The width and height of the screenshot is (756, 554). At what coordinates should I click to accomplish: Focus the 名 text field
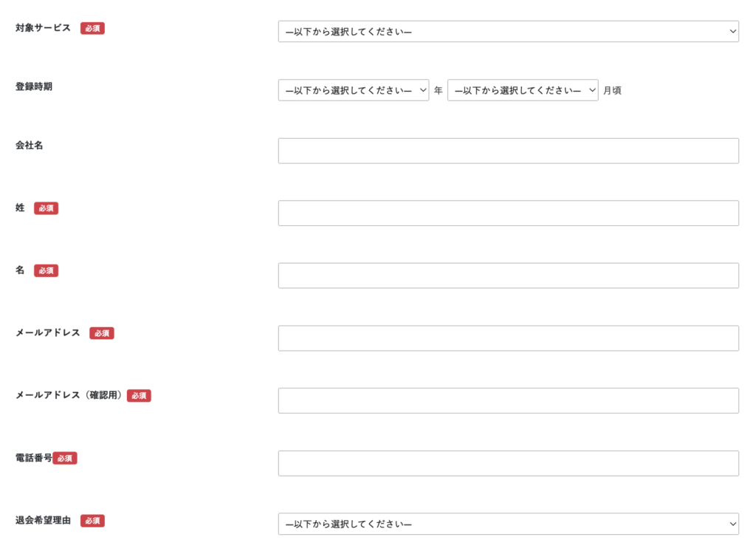pos(508,276)
